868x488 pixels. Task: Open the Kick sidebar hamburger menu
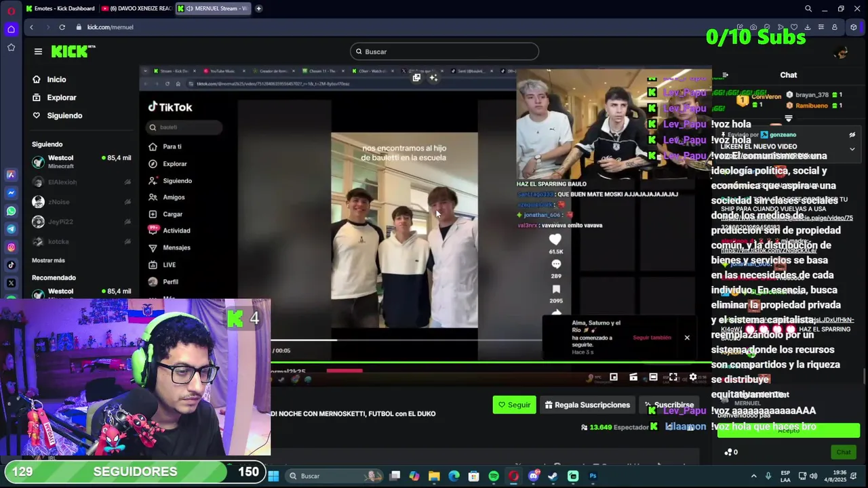pos(38,52)
